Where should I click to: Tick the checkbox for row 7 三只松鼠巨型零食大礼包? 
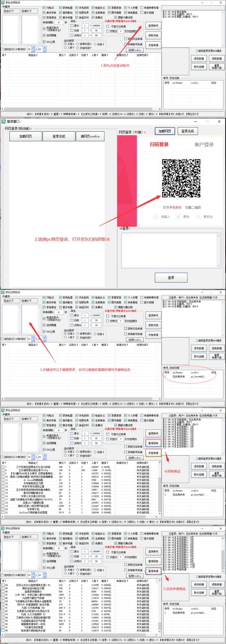coord(3,467)
